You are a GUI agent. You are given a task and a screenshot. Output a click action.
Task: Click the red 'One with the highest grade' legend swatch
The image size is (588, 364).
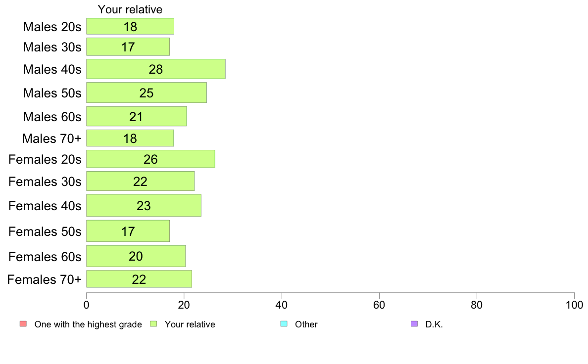coord(23,324)
